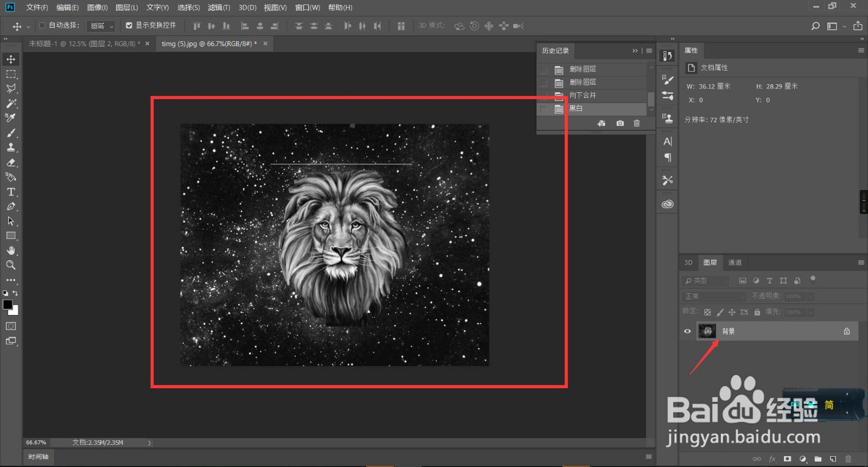
Task: Open the 图层 auto-select dropdown
Action: click(101, 26)
